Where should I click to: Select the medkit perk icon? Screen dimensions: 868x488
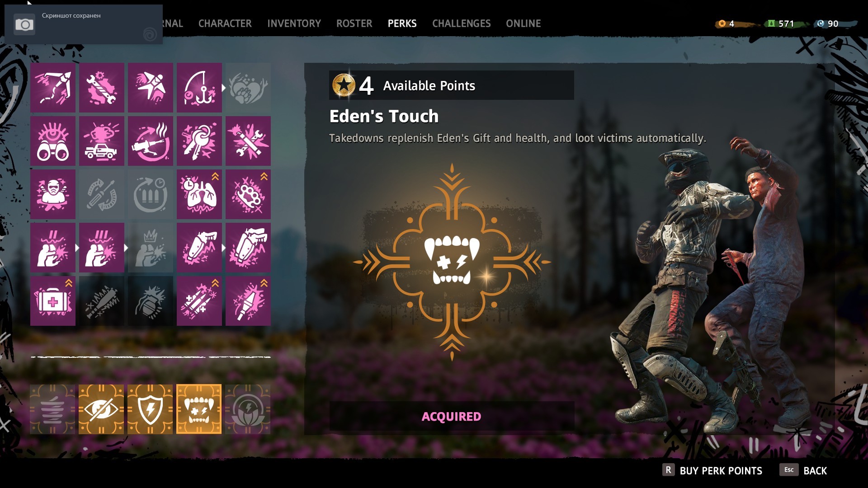pyautogui.click(x=53, y=301)
